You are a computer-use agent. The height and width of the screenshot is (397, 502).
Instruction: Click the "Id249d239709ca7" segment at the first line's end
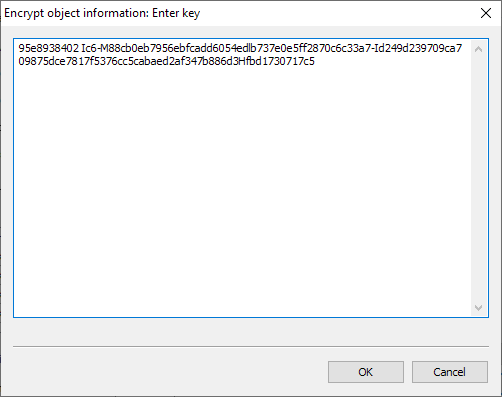click(x=418, y=49)
